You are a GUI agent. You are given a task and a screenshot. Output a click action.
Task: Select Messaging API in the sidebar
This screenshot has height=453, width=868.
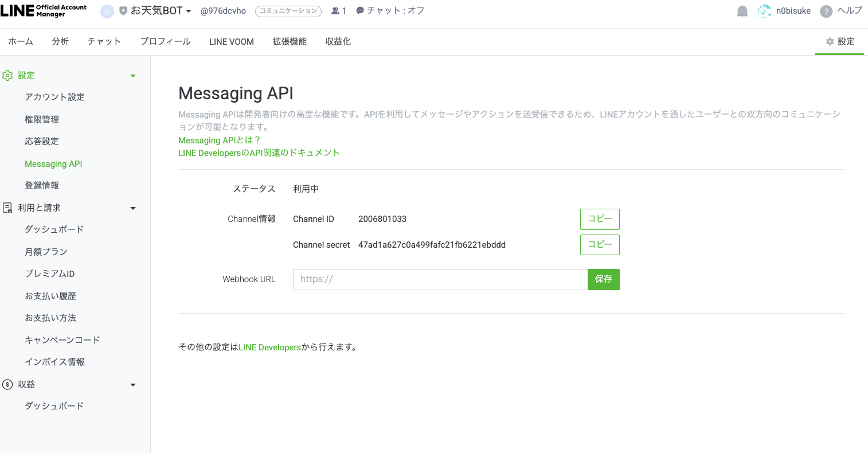tap(53, 163)
